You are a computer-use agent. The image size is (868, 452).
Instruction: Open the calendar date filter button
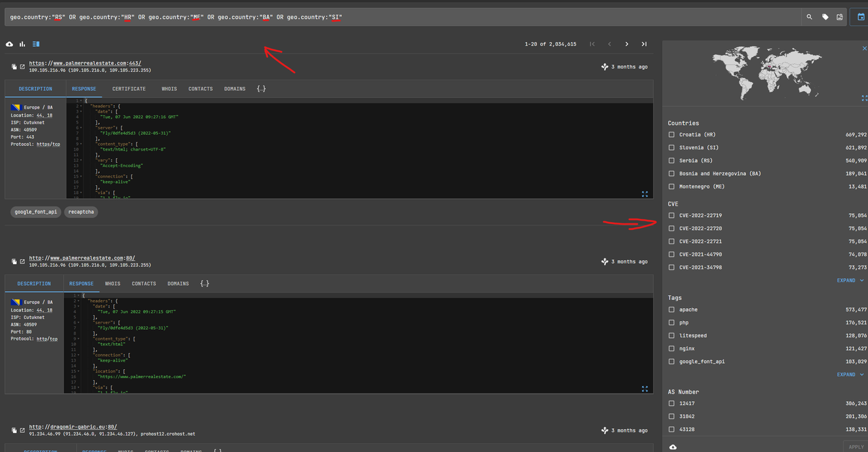click(x=861, y=17)
